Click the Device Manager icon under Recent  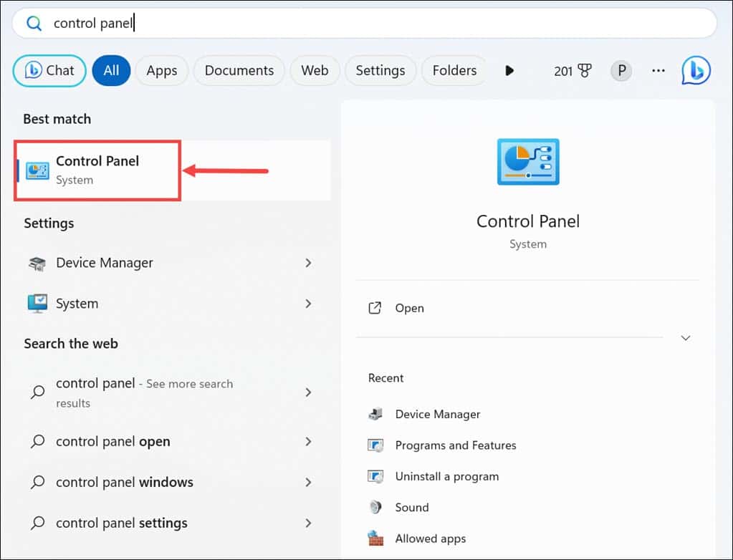(x=375, y=415)
